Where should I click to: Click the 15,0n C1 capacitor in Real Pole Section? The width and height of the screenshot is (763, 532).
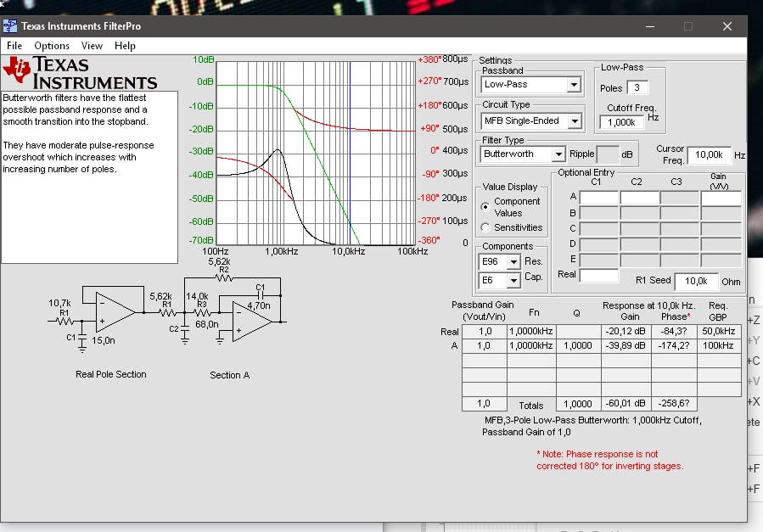82,337
